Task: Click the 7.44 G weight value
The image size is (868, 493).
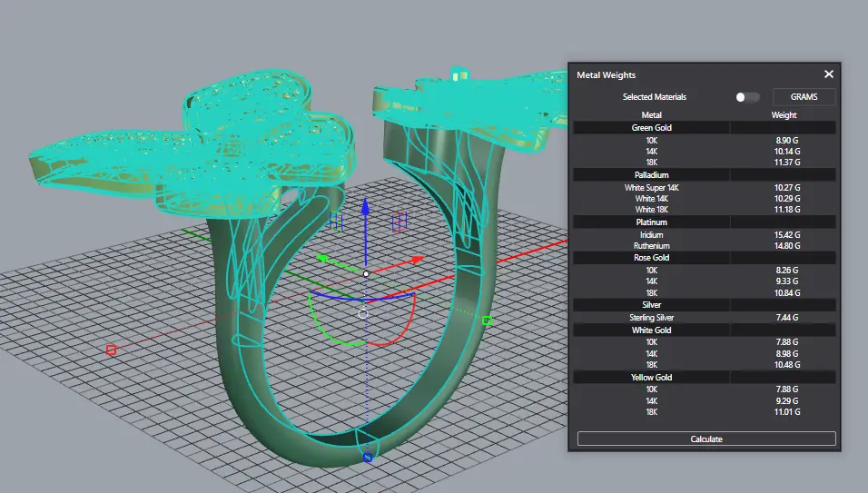Action: (786, 318)
